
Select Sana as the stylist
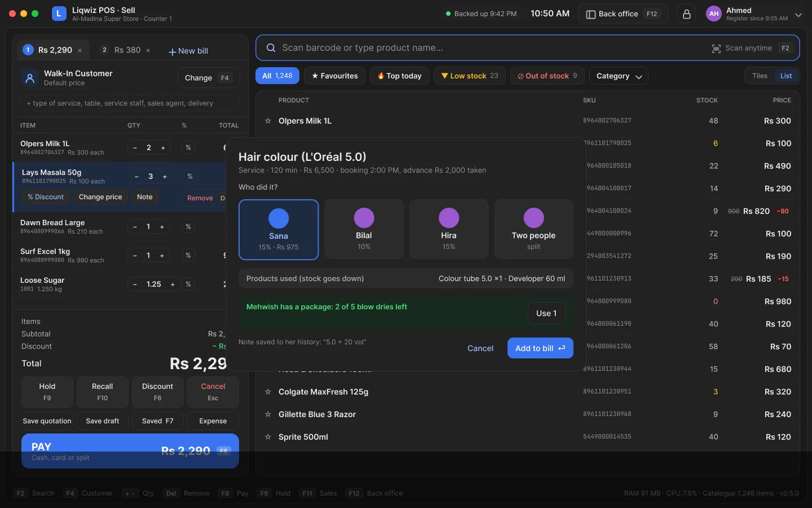tap(279, 230)
